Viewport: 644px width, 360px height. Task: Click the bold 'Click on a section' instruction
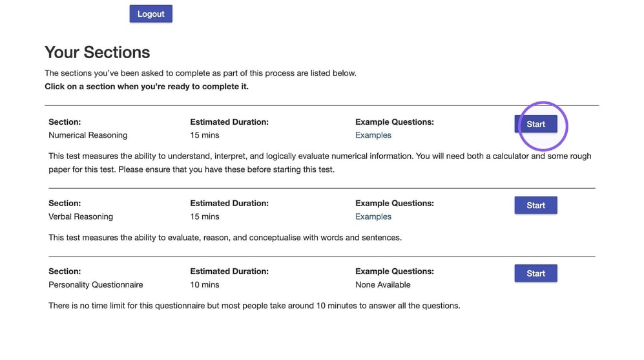147,87
